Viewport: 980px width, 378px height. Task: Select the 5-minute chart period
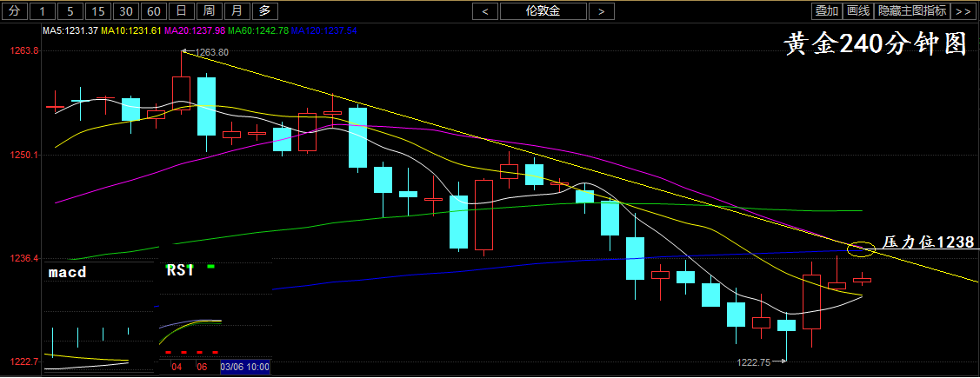click(72, 11)
